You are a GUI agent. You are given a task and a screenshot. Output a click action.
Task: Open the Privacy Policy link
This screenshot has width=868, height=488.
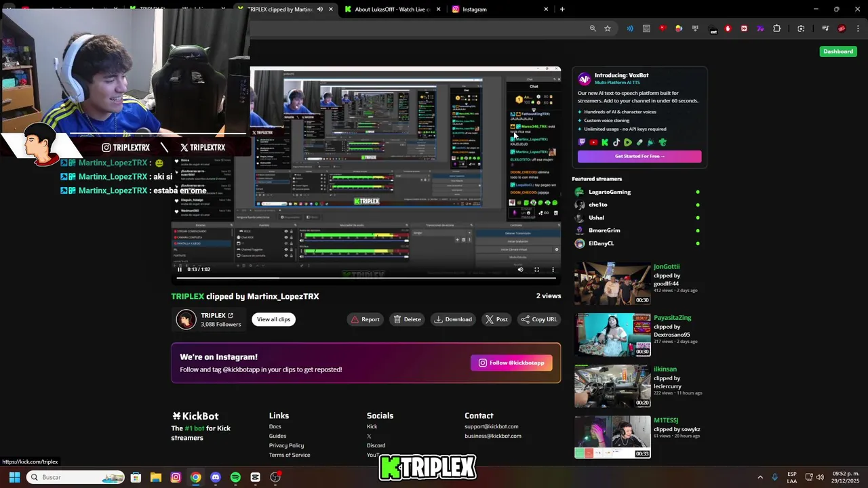[x=286, y=445]
